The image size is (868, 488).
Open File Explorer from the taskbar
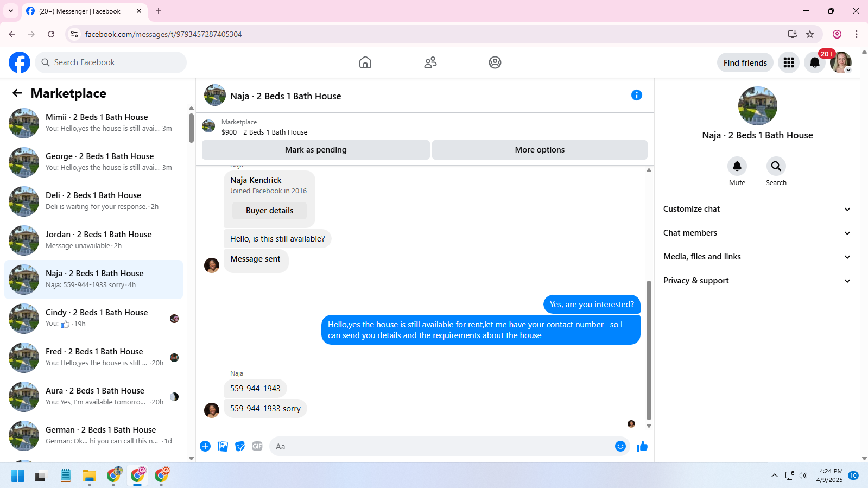click(90, 476)
